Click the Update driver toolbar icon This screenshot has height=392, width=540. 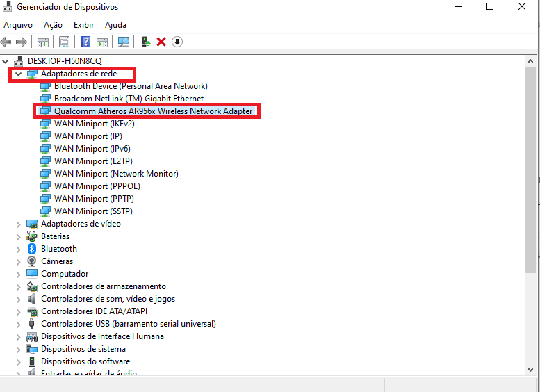tap(146, 42)
